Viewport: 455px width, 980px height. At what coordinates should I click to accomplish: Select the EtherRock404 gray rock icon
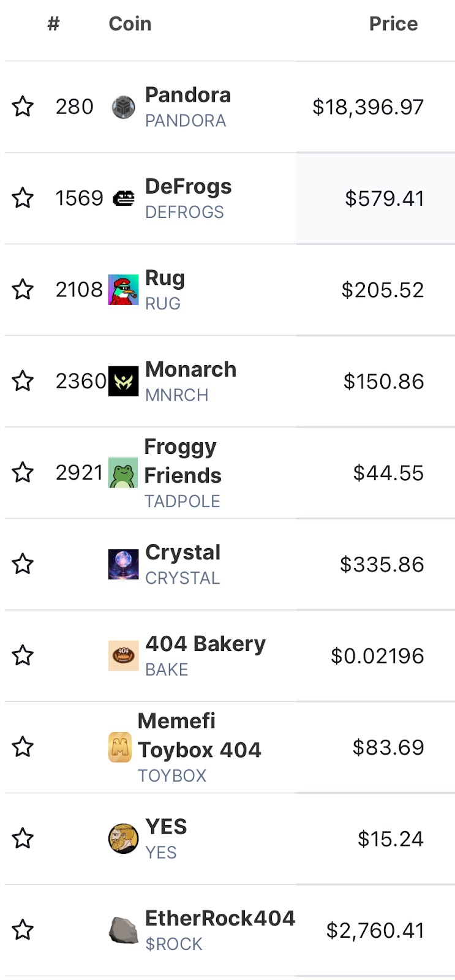tap(123, 930)
